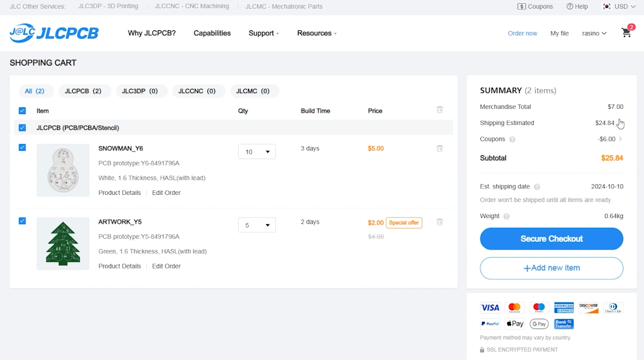Open Why JLCPCB? menu item
This screenshot has height=360, width=644.
(152, 33)
